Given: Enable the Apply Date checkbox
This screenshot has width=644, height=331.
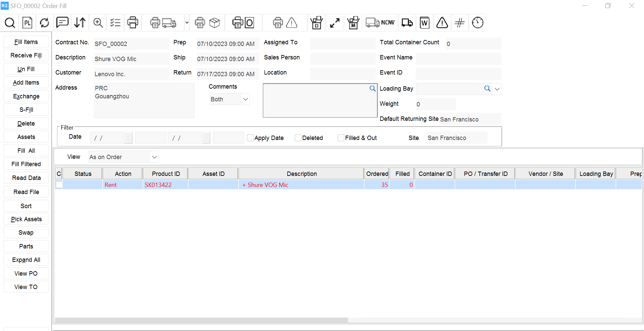Looking at the screenshot, I should [250, 138].
